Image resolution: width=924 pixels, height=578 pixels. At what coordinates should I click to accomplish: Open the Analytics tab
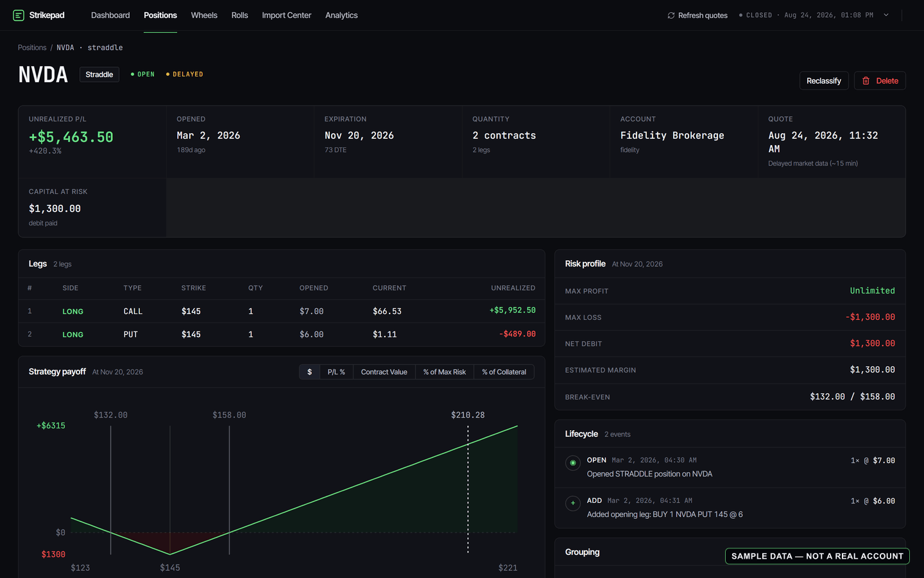pos(341,15)
